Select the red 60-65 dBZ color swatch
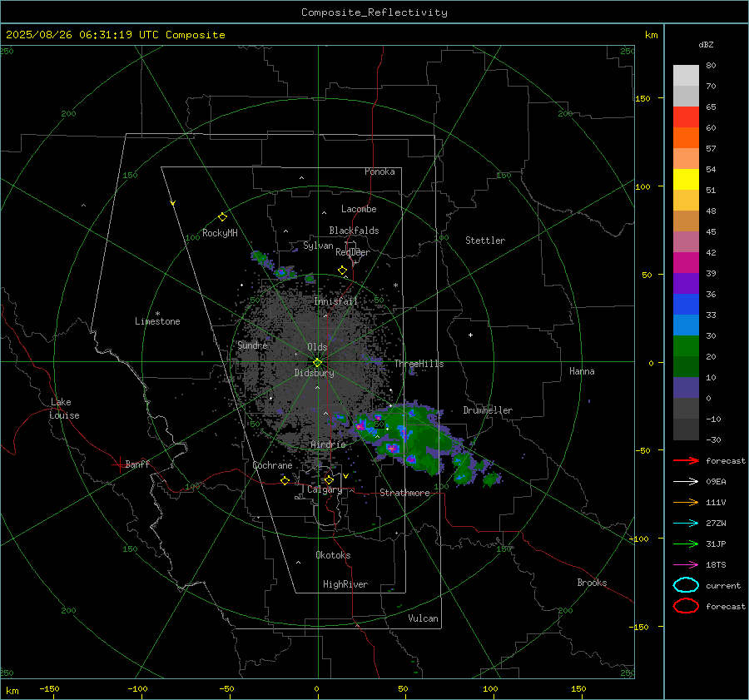This screenshot has height=700, width=749. pos(686,117)
